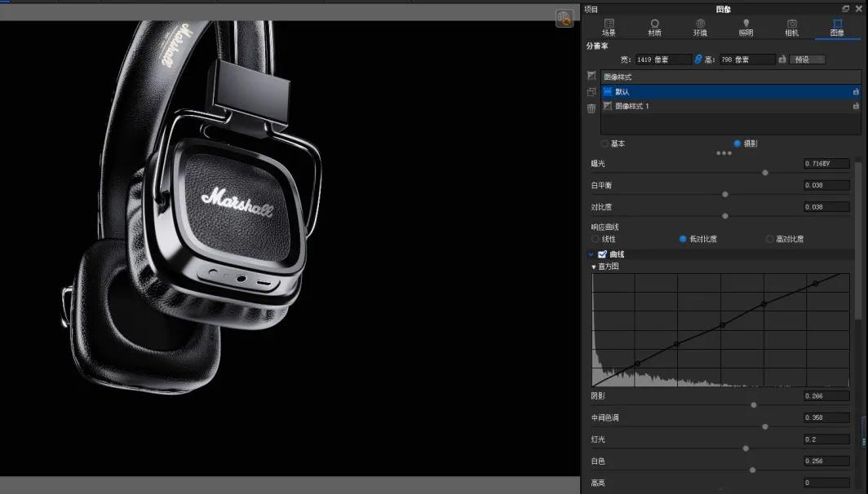Switch to the 材质 material tab
868x494 pixels.
[654, 28]
